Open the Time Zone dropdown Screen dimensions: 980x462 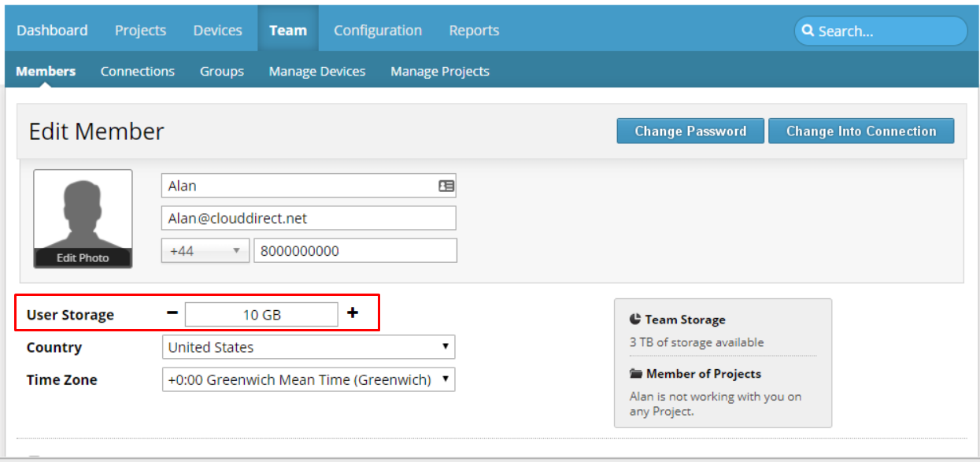tap(309, 379)
